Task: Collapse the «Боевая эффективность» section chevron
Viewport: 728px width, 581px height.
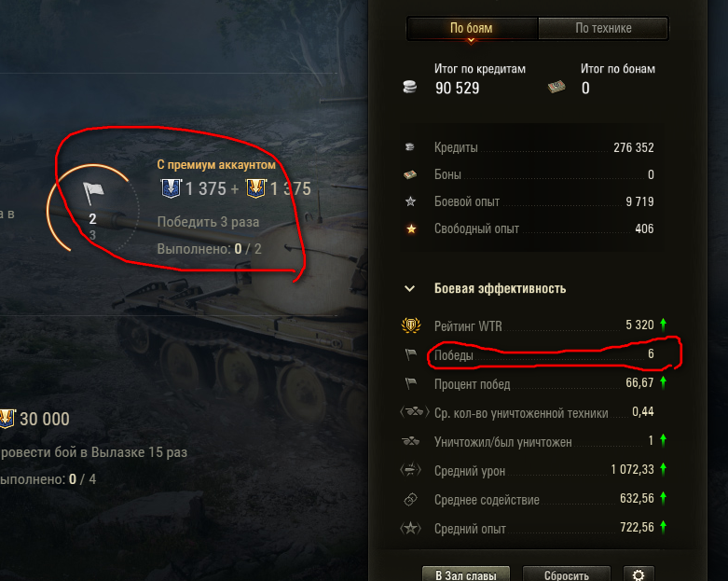Action: pyautogui.click(x=409, y=288)
